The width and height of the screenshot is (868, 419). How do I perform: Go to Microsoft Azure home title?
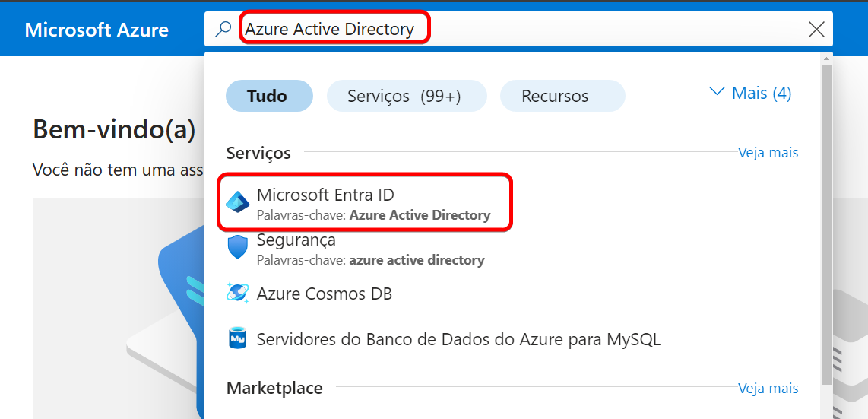click(97, 30)
